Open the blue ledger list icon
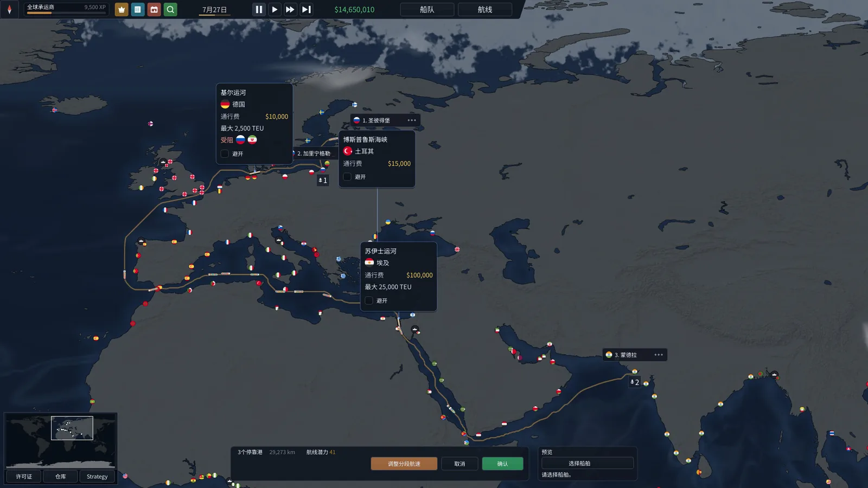Screen dimensions: 868x488 (138, 9)
